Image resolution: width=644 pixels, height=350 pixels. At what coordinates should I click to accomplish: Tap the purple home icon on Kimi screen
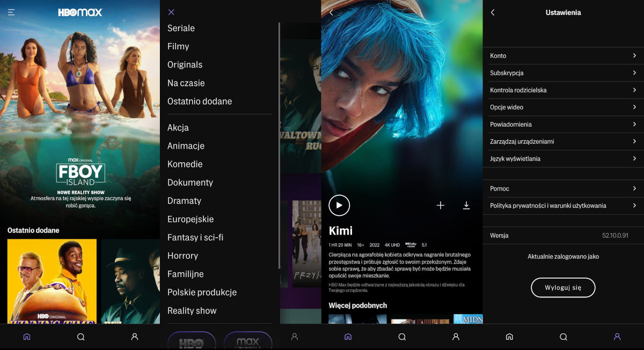348,337
